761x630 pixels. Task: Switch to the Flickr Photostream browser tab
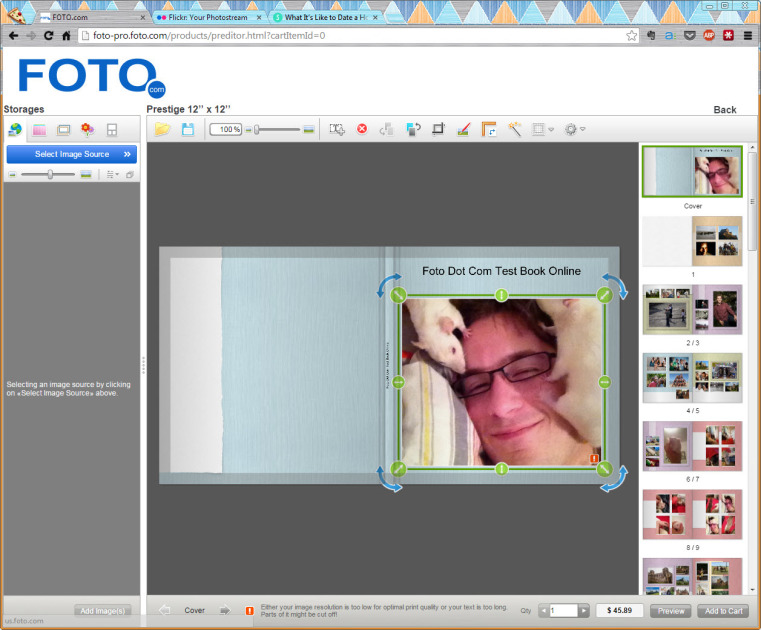coord(208,17)
